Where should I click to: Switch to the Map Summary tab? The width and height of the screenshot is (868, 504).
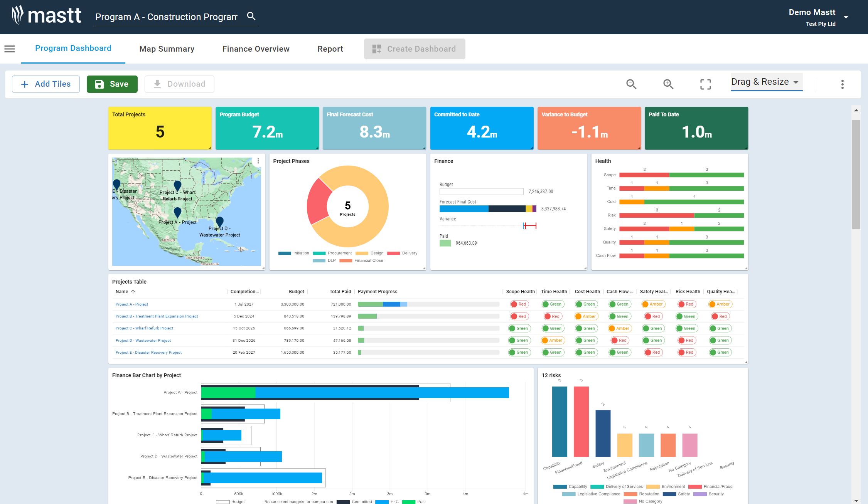click(x=167, y=49)
